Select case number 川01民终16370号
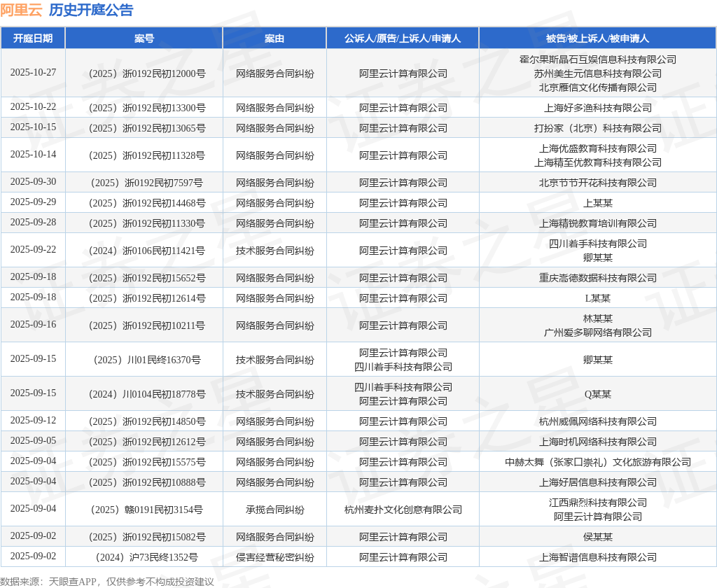Viewport: 717px width, 588px height. pyautogui.click(x=147, y=360)
